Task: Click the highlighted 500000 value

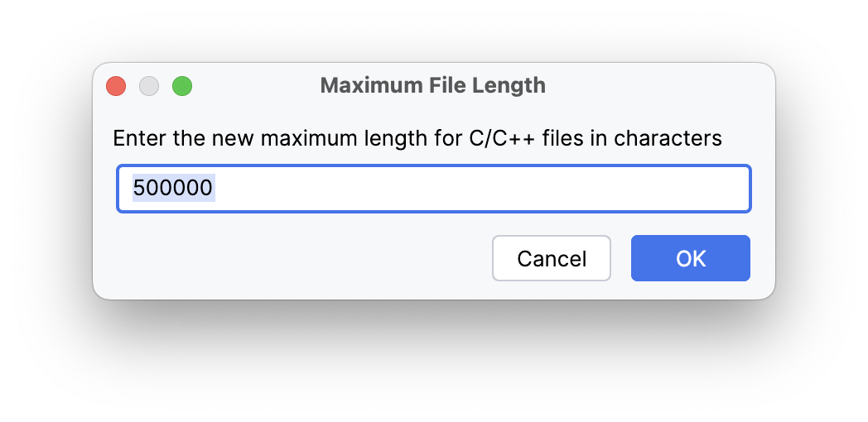Action: [173, 189]
